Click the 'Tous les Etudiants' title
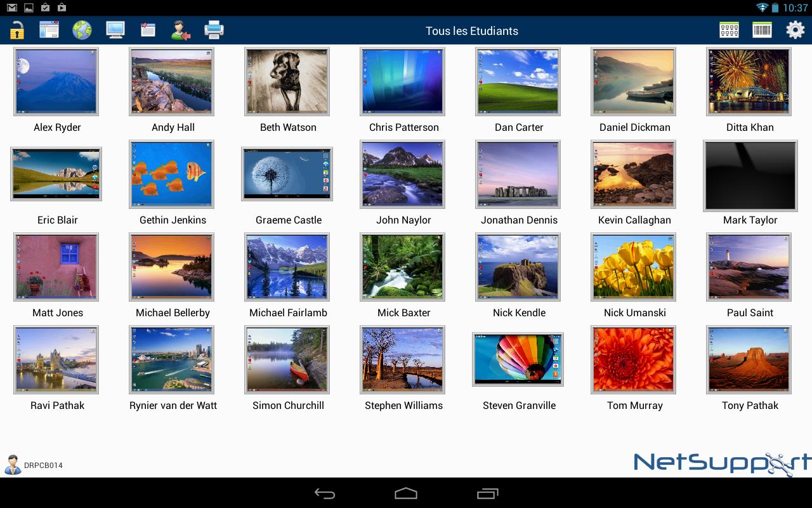Viewport: 812px width, 508px height. coord(472,31)
